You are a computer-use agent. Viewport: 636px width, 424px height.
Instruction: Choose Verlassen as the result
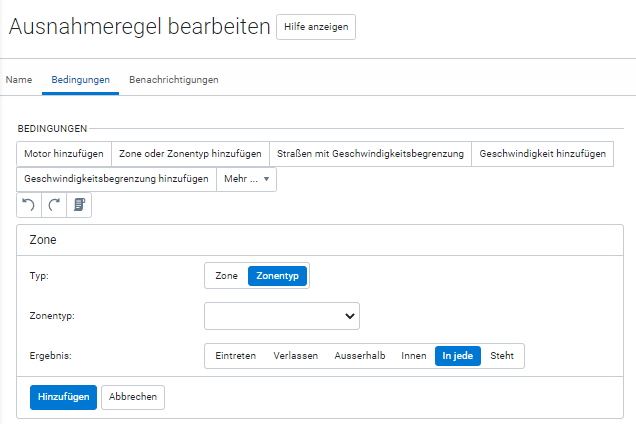[x=296, y=356]
